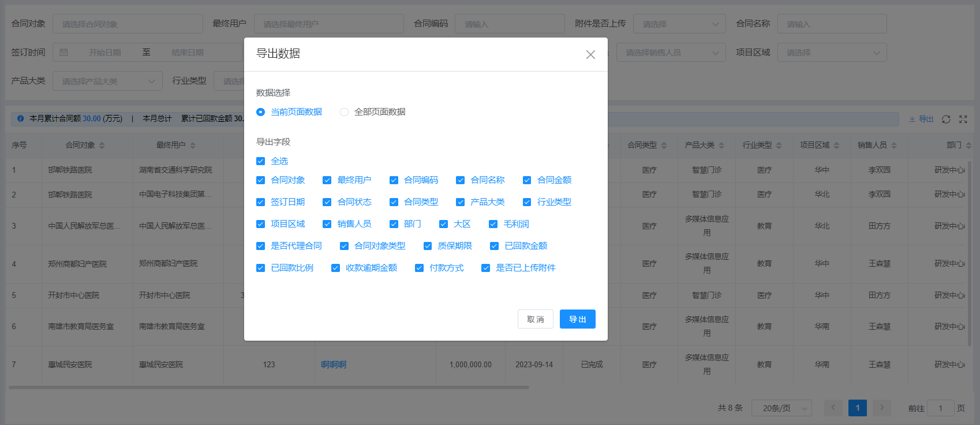The image size is (980, 425).
Task: Expand the 项目区域 filter dropdown
Action: click(x=832, y=53)
